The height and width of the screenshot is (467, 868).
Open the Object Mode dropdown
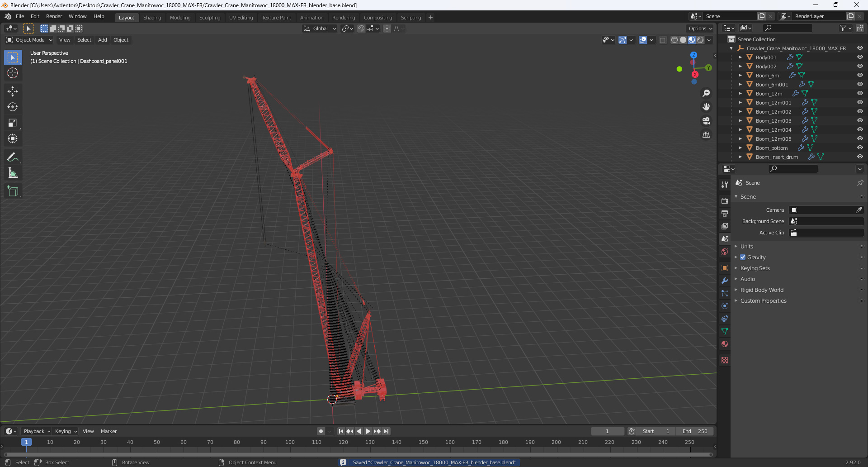(29, 40)
